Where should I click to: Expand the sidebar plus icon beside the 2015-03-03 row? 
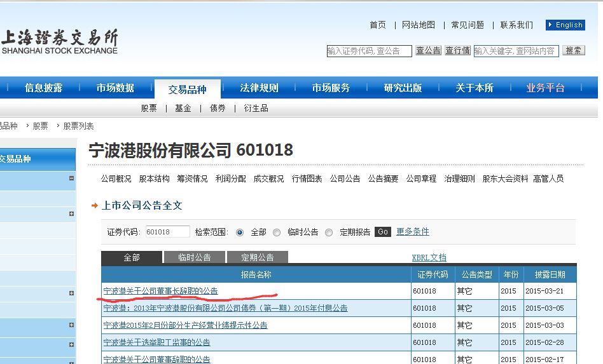pyautogui.click(x=71, y=325)
